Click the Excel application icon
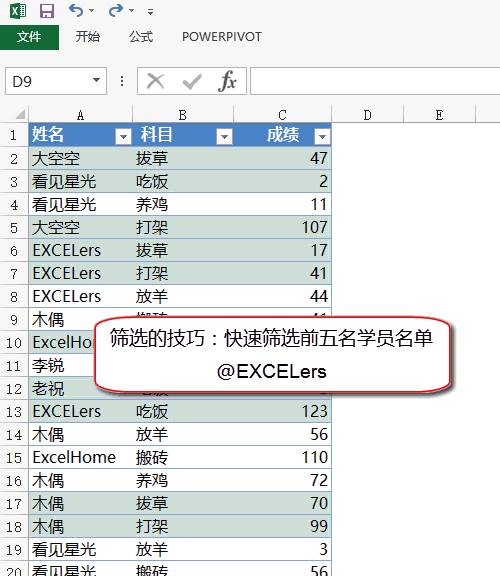500x576 pixels. pyautogui.click(x=18, y=11)
